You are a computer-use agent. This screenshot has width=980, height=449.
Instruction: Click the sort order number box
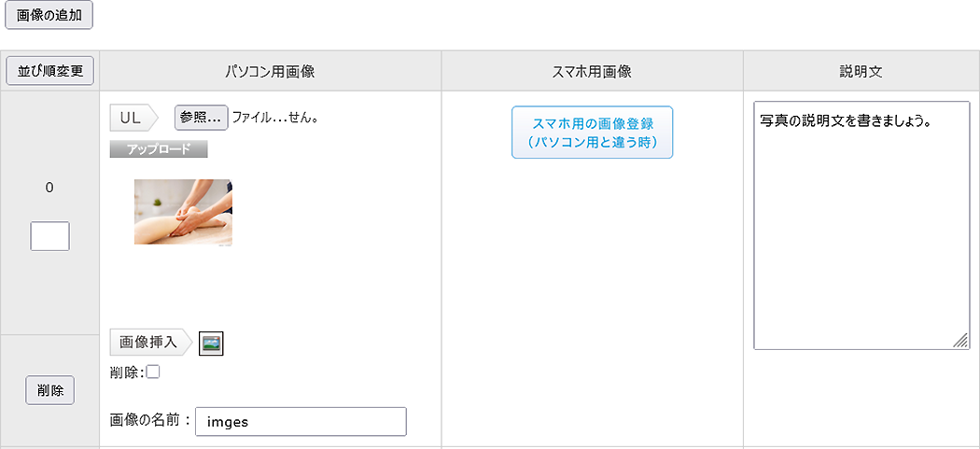(50, 236)
